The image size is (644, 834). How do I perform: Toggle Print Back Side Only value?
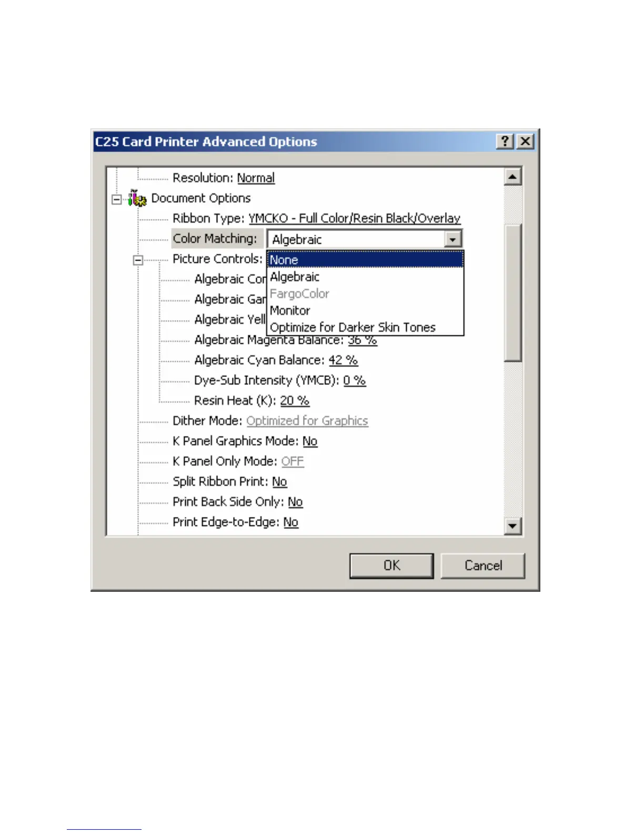(295, 502)
